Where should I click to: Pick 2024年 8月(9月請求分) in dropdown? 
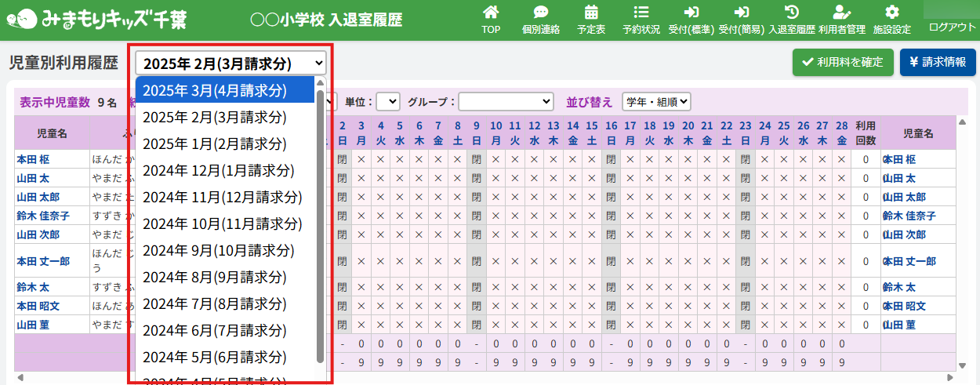tap(225, 278)
